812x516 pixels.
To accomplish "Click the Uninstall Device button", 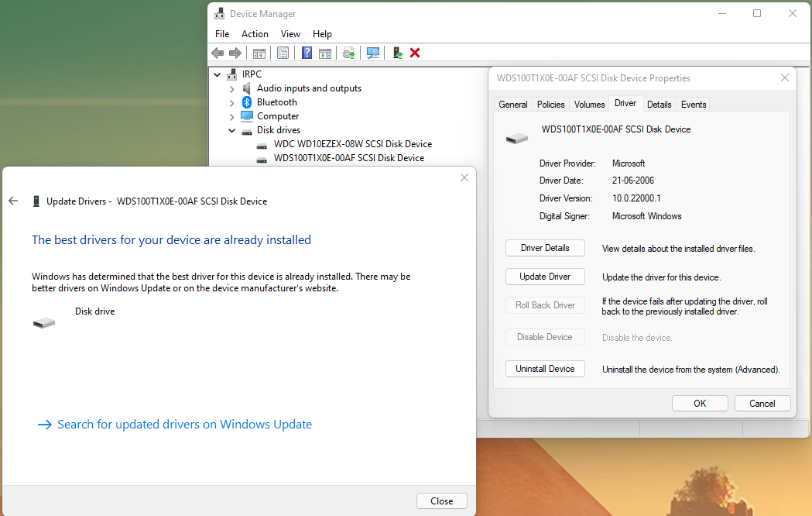I will [545, 369].
